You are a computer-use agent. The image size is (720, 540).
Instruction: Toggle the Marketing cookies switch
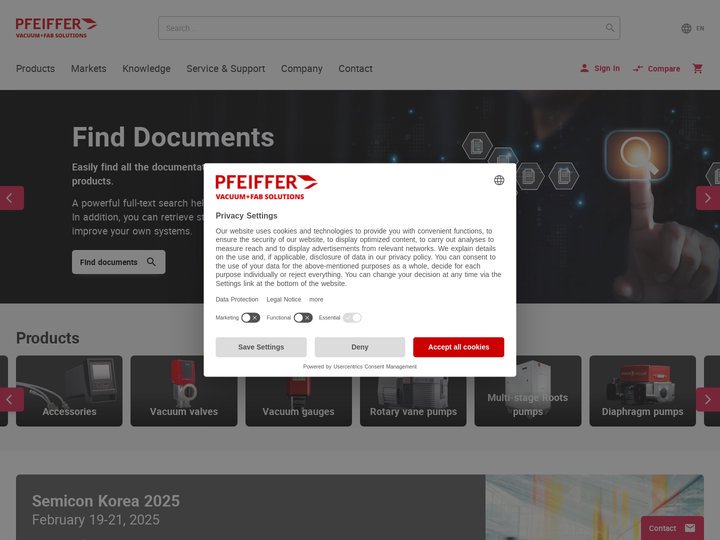pyautogui.click(x=250, y=318)
